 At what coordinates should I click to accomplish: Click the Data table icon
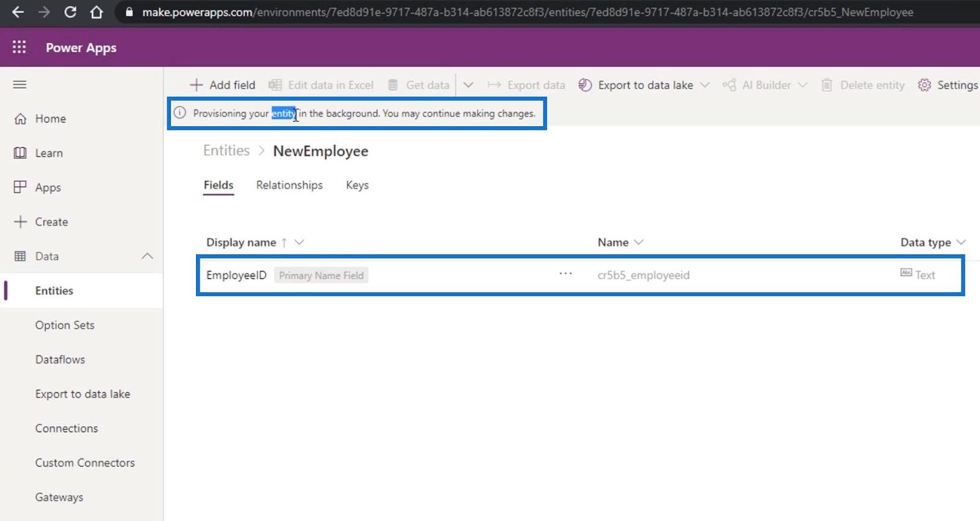(x=20, y=256)
